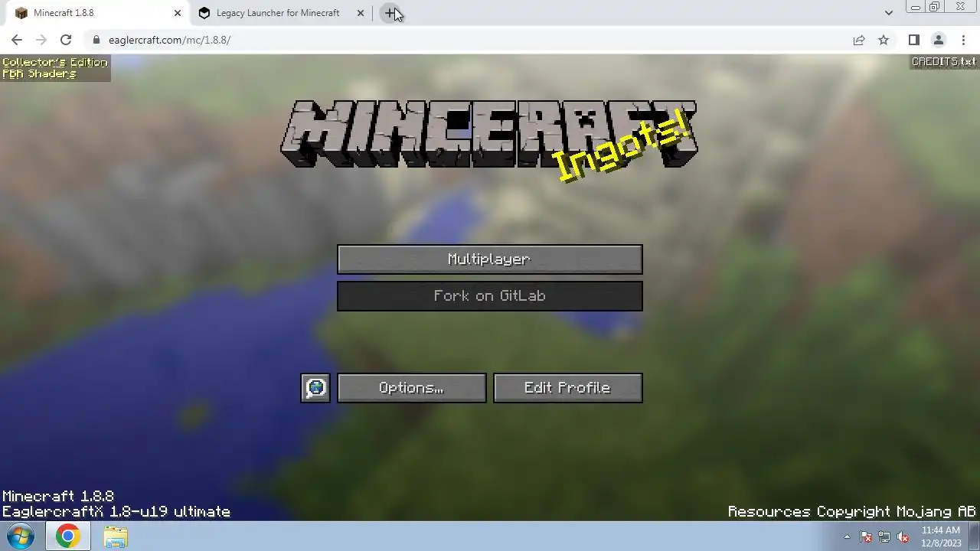
Task: Open Edit Profile screen
Action: tap(568, 388)
